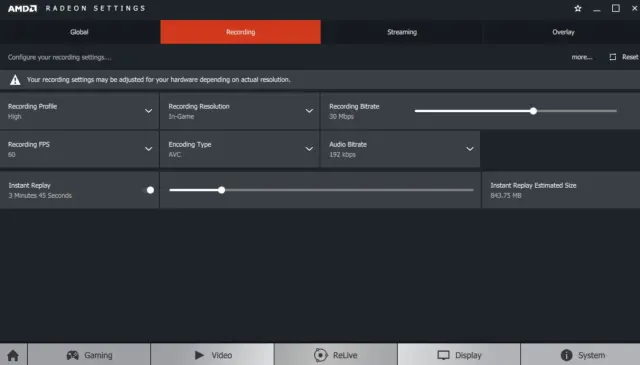The height and width of the screenshot is (365, 640).
Task: Click the Gaming controller icon
Action: click(x=73, y=355)
